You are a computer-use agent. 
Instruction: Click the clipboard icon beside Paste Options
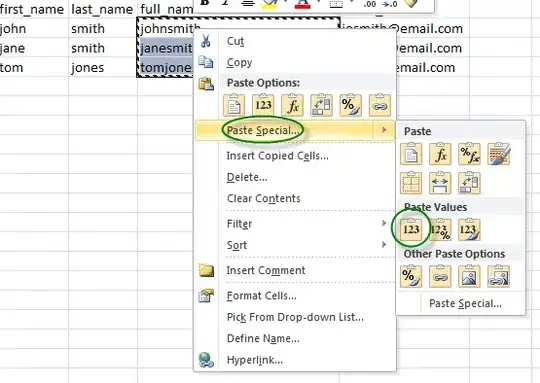click(x=206, y=84)
